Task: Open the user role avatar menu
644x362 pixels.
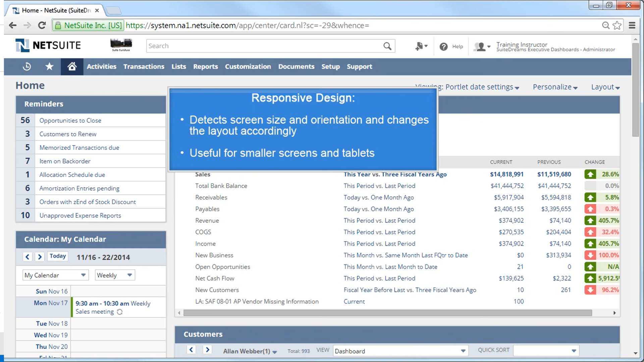Action: tap(482, 47)
